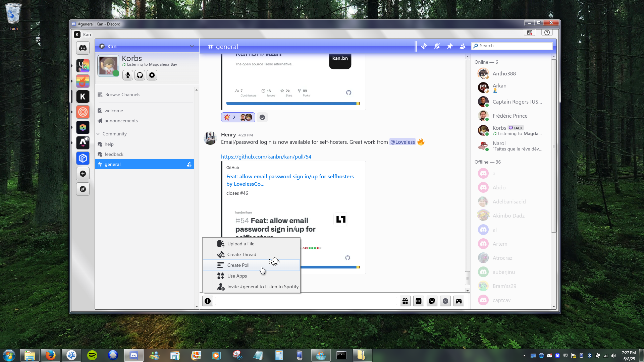Open the github.com/kanbn/kan/pull/54 link

[266, 157]
